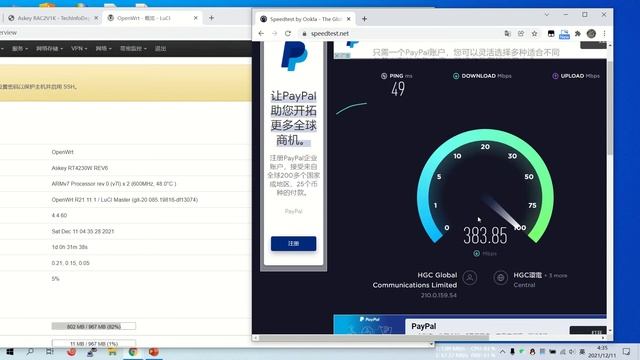Open File Explorer from the taskbar

pos(112,352)
